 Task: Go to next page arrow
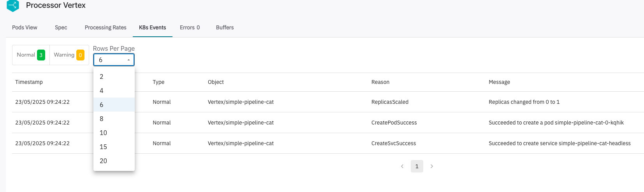[431, 166]
